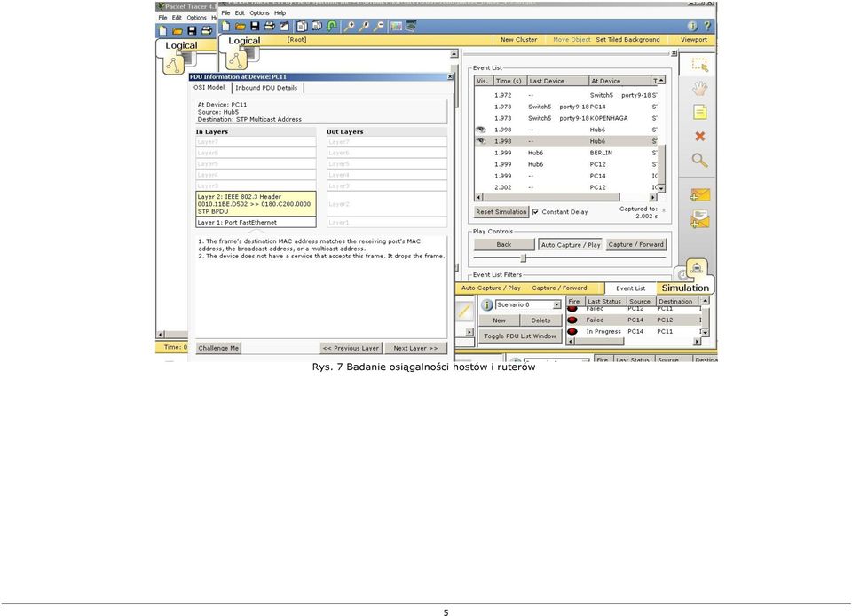The image size is (852, 616).
Task: Pick the Move Layout hand tool
Action: pyautogui.click(x=700, y=88)
